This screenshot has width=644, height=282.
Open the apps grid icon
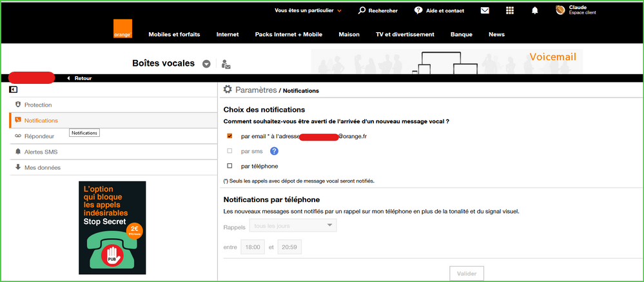coord(510,11)
